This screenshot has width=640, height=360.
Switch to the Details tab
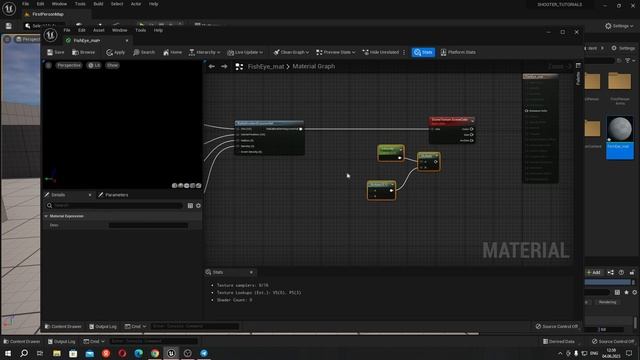click(x=58, y=195)
